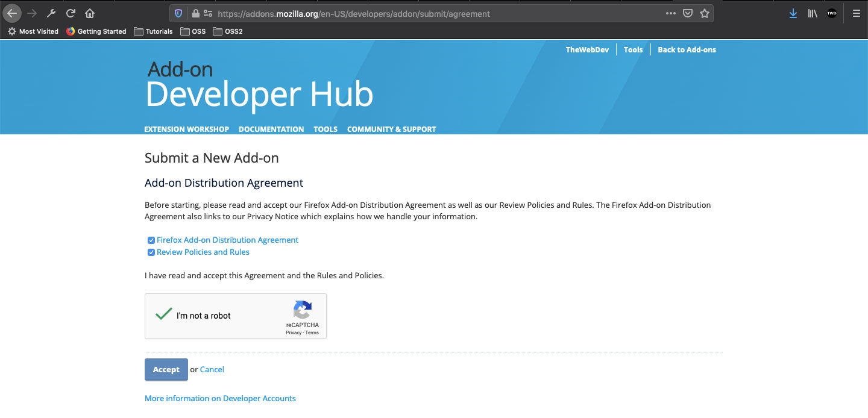Open Firefox Add-on Distribution Agreement link

click(227, 240)
